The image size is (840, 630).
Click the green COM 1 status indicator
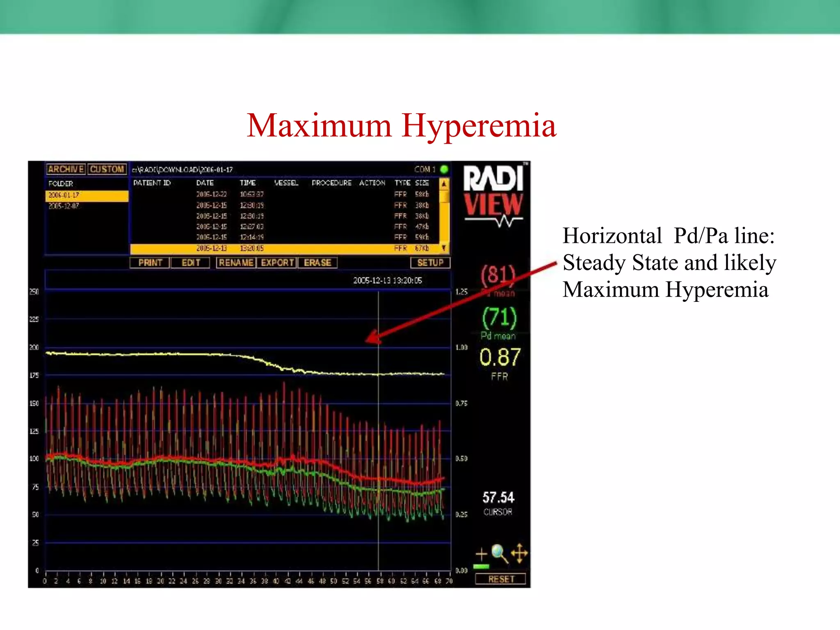444,169
